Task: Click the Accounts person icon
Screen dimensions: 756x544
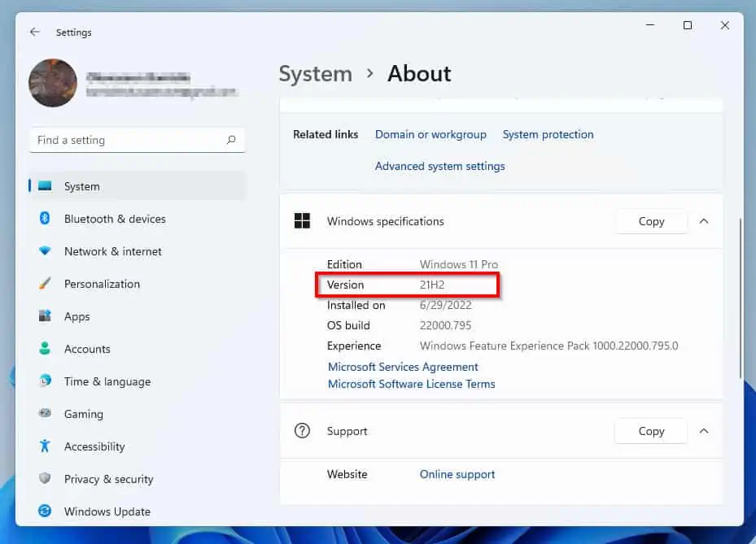Action: click(45, 348)
